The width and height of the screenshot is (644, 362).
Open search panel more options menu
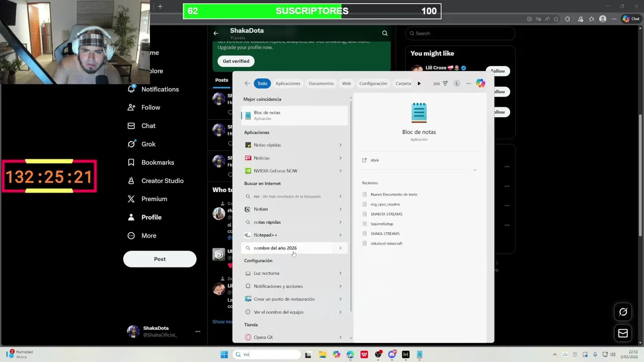pyautogui.click(x=468, y=83)
